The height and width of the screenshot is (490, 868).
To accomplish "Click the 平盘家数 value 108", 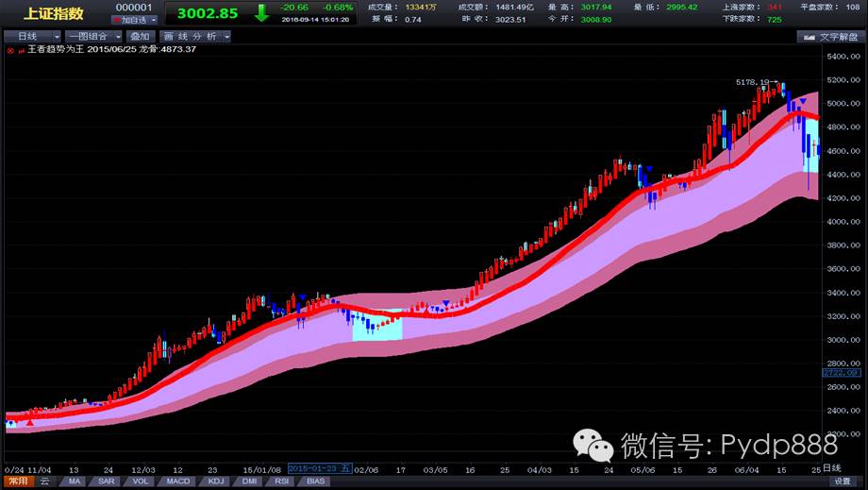I will [853, 8].
